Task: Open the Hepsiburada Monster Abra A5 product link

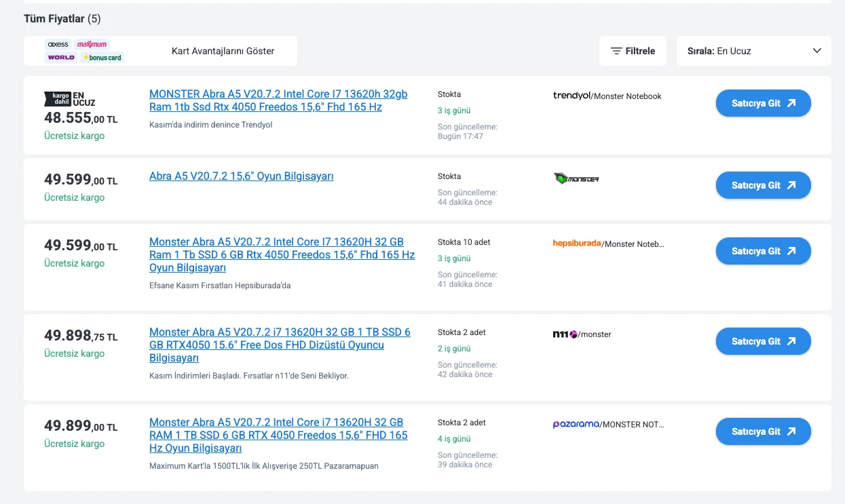Action: pyautogui.click(x=282, y=255)
